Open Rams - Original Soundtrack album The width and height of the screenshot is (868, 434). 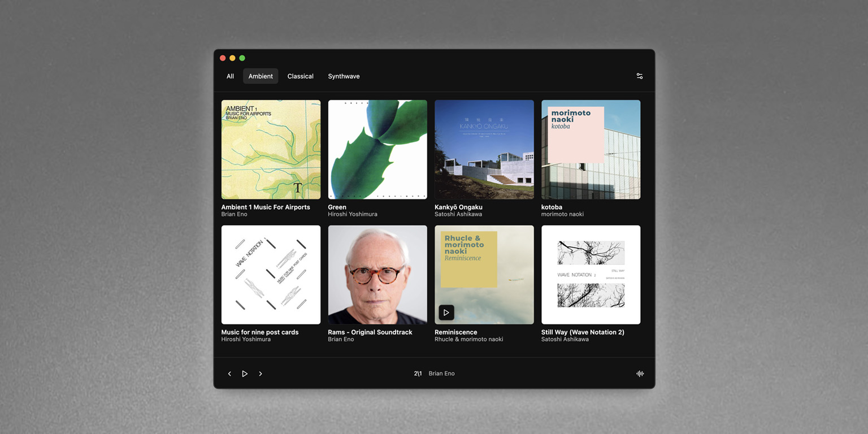coord(377,275)
